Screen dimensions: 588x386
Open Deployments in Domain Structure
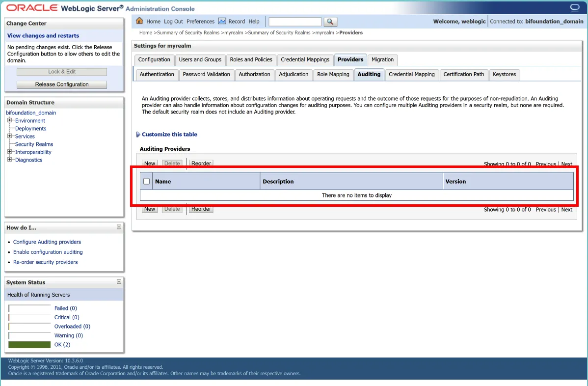[31, 128]
